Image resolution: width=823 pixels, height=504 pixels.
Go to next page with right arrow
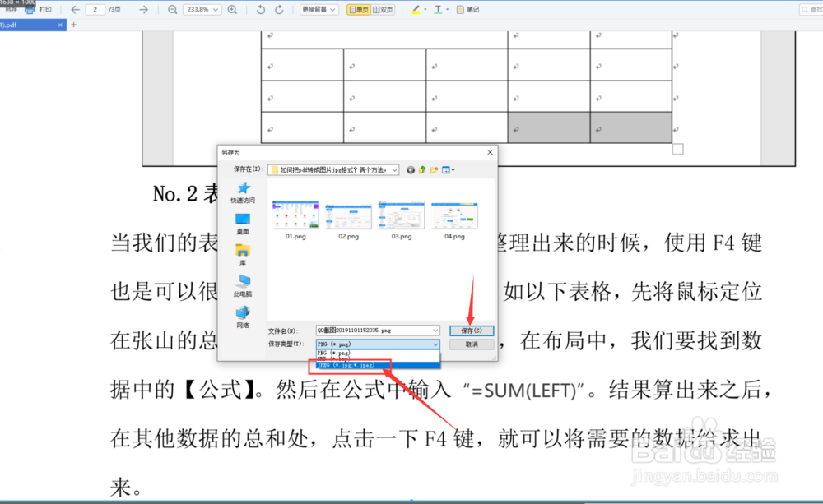pos(143,9)
